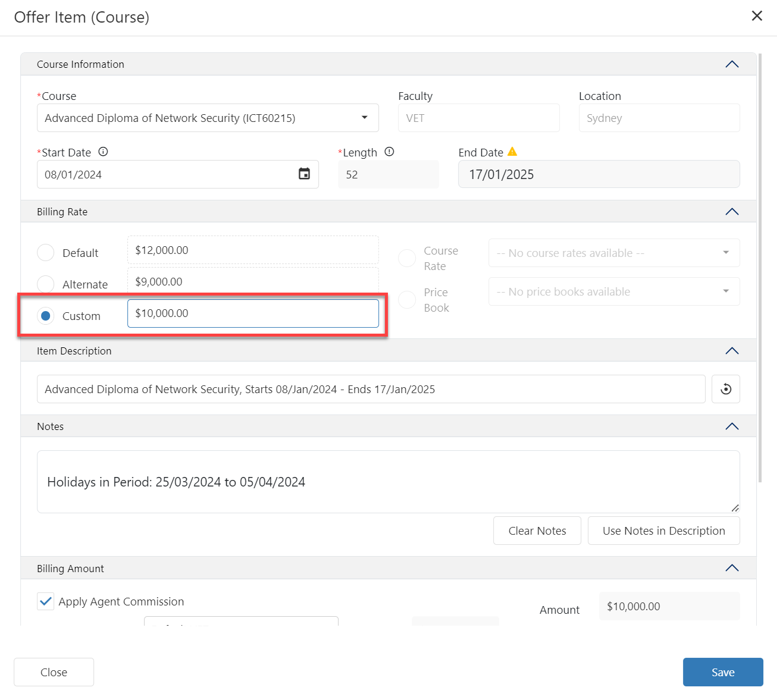Close the Offer Item dialog with X
Screen dimensions: 777x700
point(757,16)
